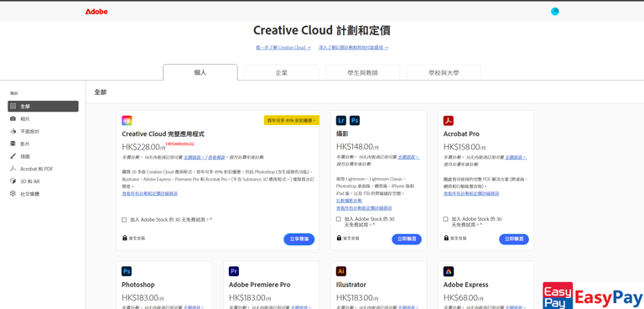Tick Adobe Stock trial in Acrobat Pro card
644x309 pixels.
coord(445,219)
